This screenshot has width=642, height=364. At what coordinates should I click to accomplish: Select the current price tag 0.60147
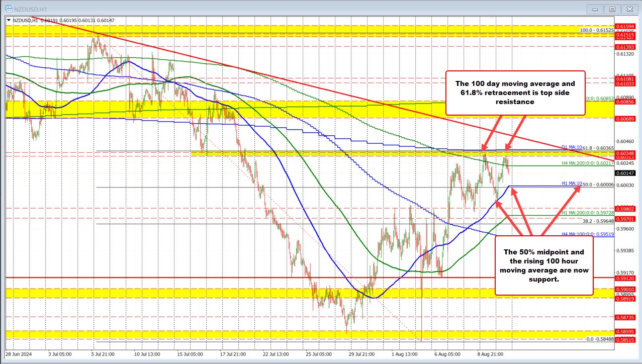click(625, 173)
